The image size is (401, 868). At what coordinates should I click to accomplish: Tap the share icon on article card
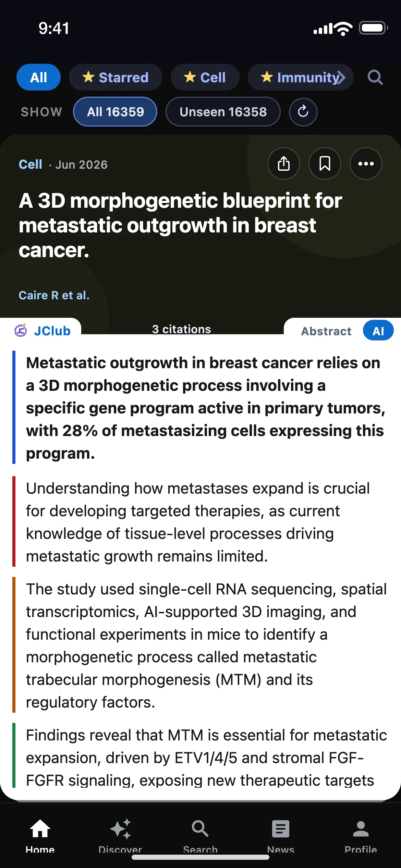(283, 164)
